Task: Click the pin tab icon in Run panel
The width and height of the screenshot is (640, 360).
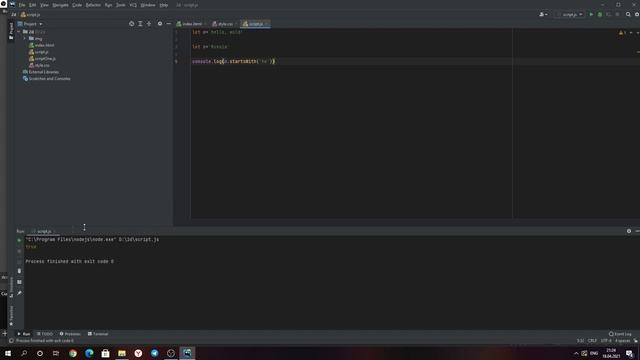Action: [19, 293]
